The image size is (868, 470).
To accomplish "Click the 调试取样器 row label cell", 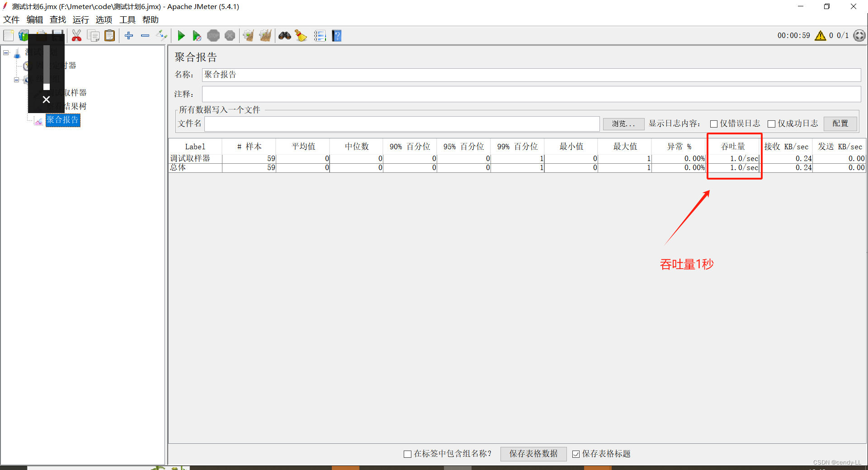I will click(195, 158).
